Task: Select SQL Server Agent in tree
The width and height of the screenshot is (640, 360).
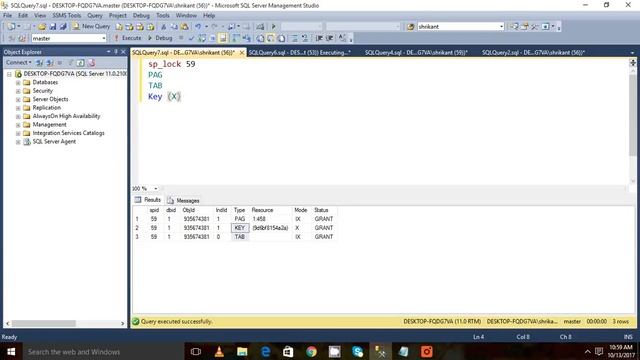Action: pos(54,142)
